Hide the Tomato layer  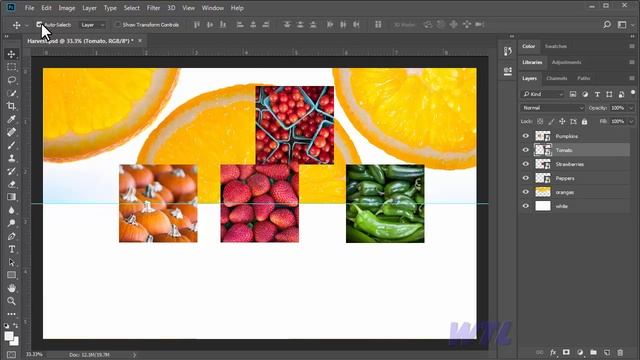[526, 150]
